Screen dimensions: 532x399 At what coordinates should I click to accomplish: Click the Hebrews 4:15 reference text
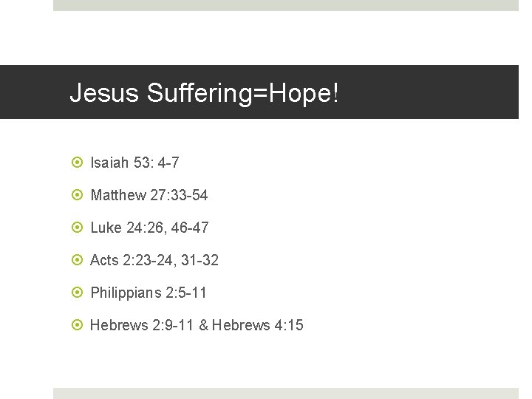[258, 325]
